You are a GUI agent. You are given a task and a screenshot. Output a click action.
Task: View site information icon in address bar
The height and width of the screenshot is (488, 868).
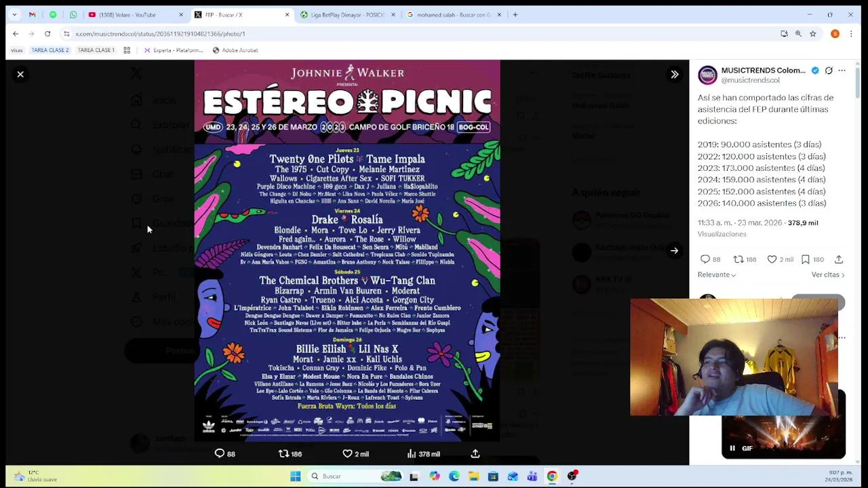[66, 33]
